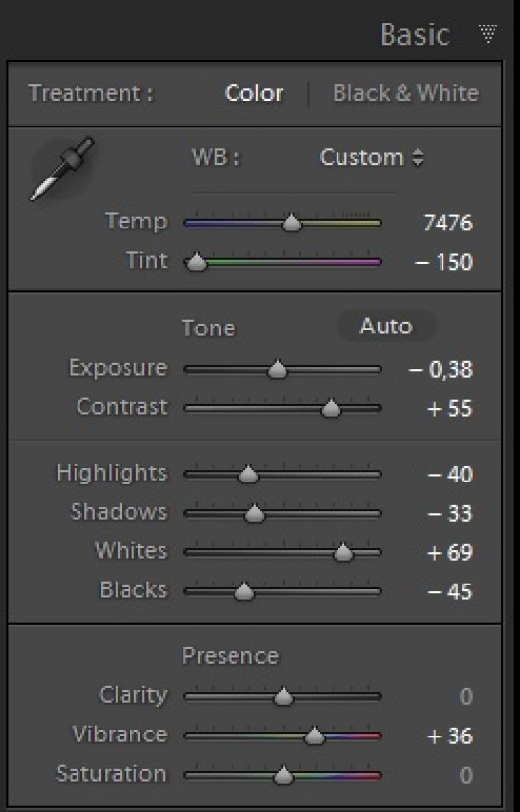Click the Auto tone button
The image size is (520, 812).
tap(386, 327)
